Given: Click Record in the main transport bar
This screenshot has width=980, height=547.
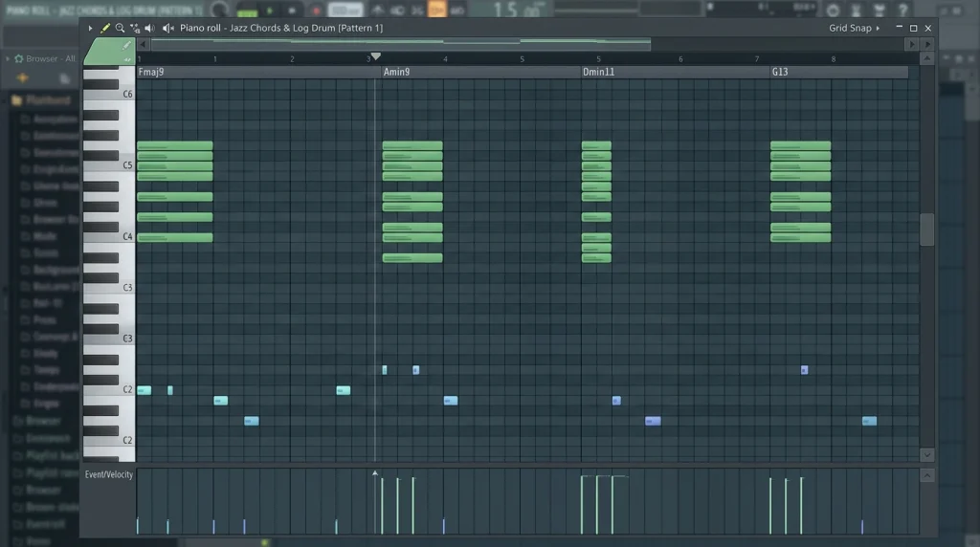Looking at the screenshot, I should (x=316, y=11).
